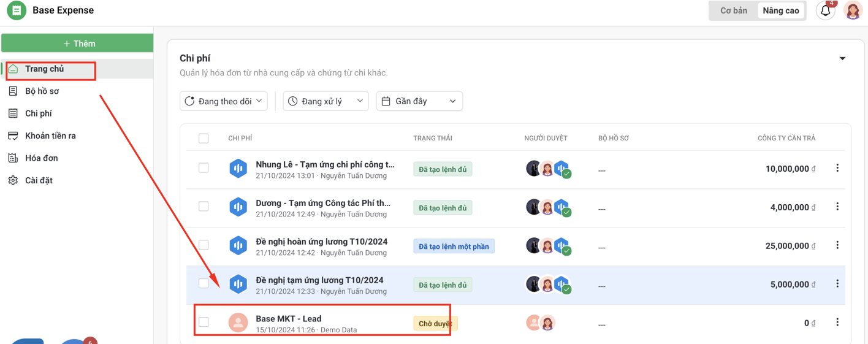Viewport: 868px width, 344px height.
Task: Open the Gần đây date dropdown
Action: pos(419,101)
